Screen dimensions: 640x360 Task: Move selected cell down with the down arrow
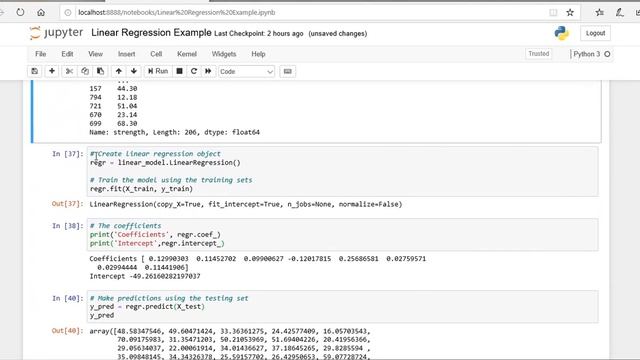(134, 71)
